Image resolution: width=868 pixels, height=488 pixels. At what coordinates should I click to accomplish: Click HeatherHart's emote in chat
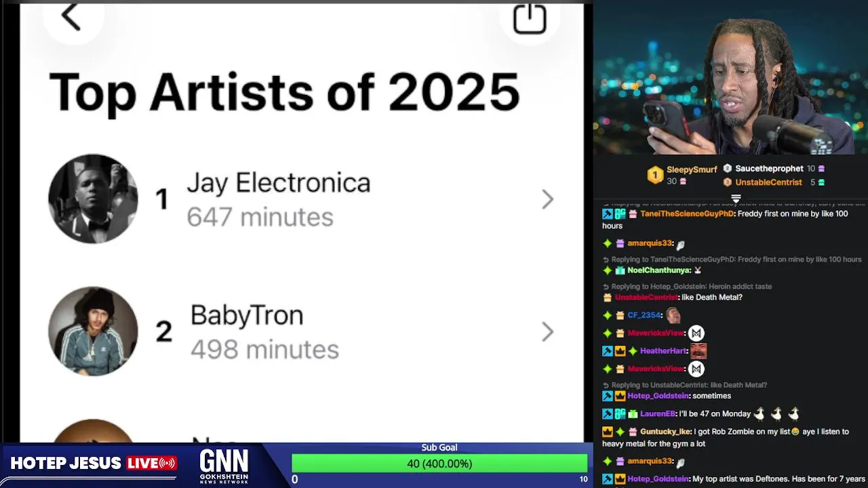[698, 351]
